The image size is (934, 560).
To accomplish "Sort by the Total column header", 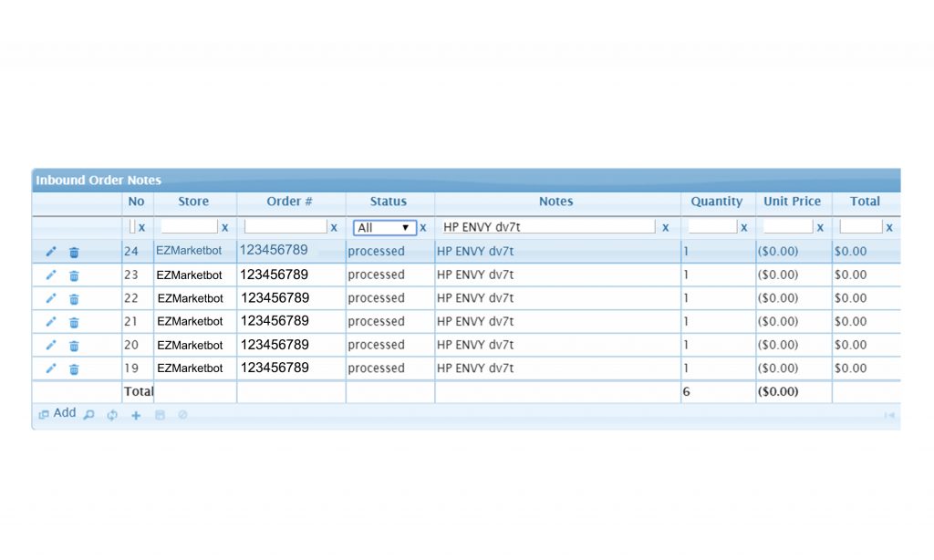I will click(x=866, y=202).
